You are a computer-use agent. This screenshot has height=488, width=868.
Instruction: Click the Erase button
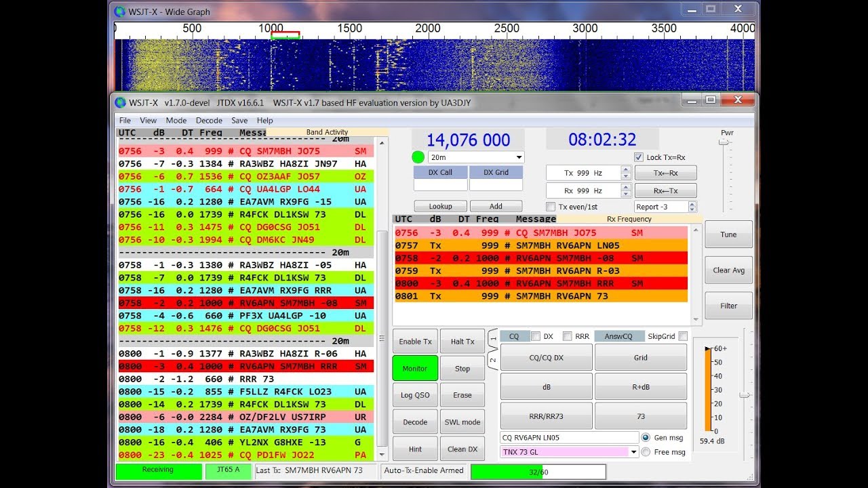pyautogui.click(x=462, y=395)
